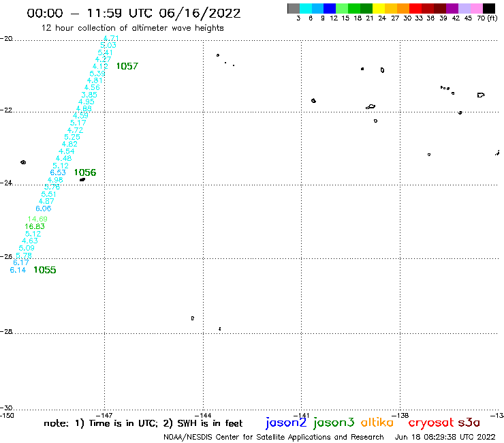The width and height of the screenshot is (504, 443).
Task: Click the blue wave height value '6.53'
Action: (x=58, y=172)
